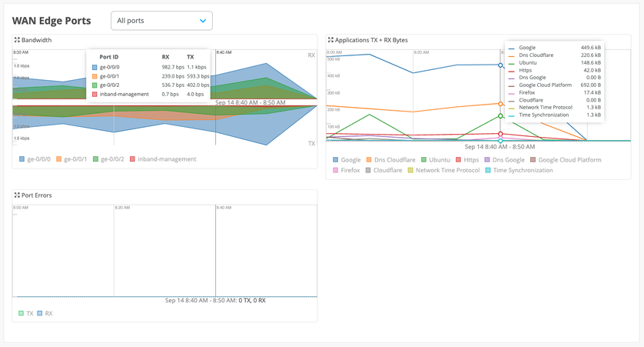Expand the Bandwidth chart to fullscreen
The width and height of the screenshot is (644, 347).
[17, 40]
